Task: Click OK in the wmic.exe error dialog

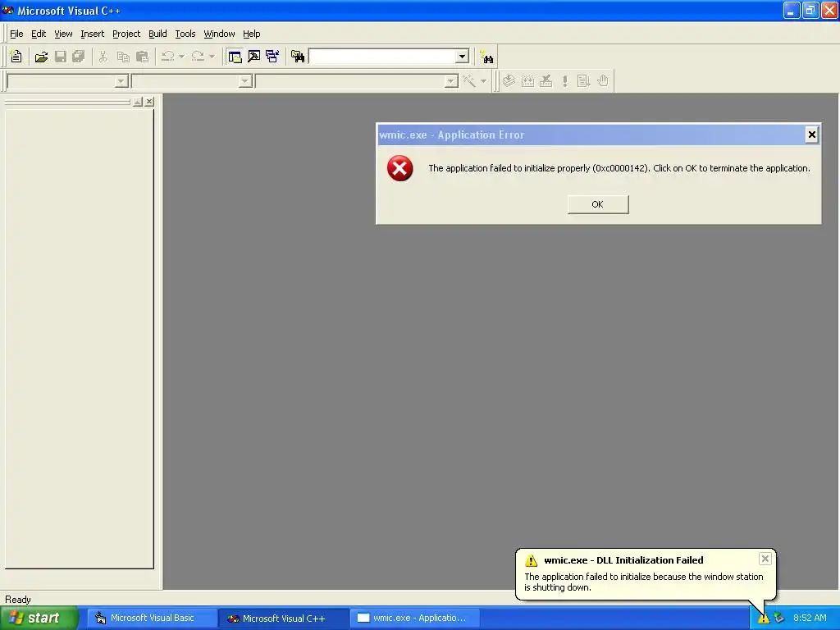Action: click(598, 204)
